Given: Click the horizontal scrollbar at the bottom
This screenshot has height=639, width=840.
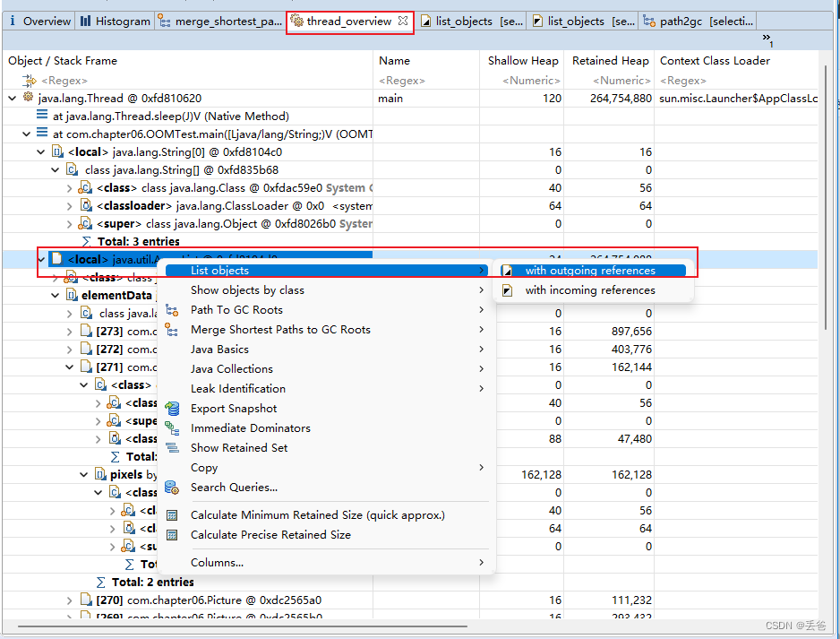Looking at the screenshot, I should click(x=242, y=626).
